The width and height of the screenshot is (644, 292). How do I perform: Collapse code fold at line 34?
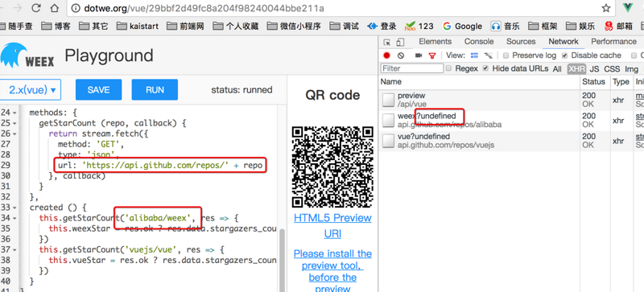point(15,218)
